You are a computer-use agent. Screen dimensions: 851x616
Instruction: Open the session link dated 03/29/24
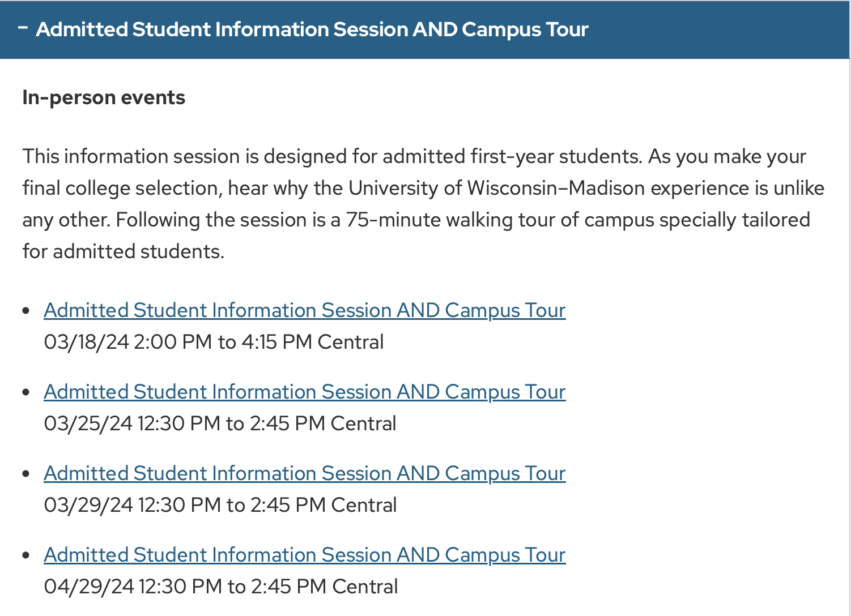tap(304, 473)
